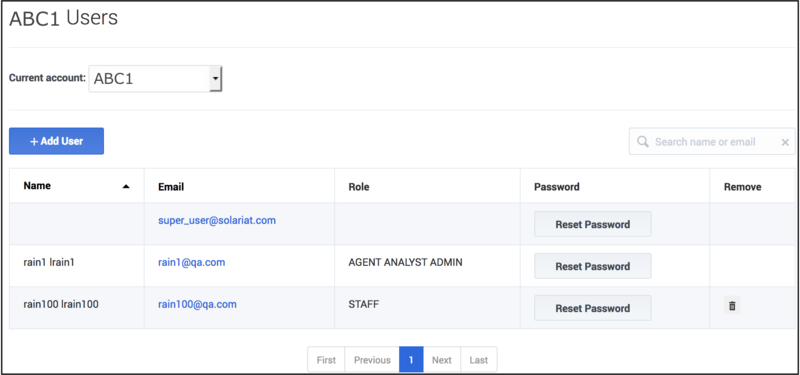Go to First page
Image resolution: width=800 pixels, height=375 pixels.
pos(326,360)
